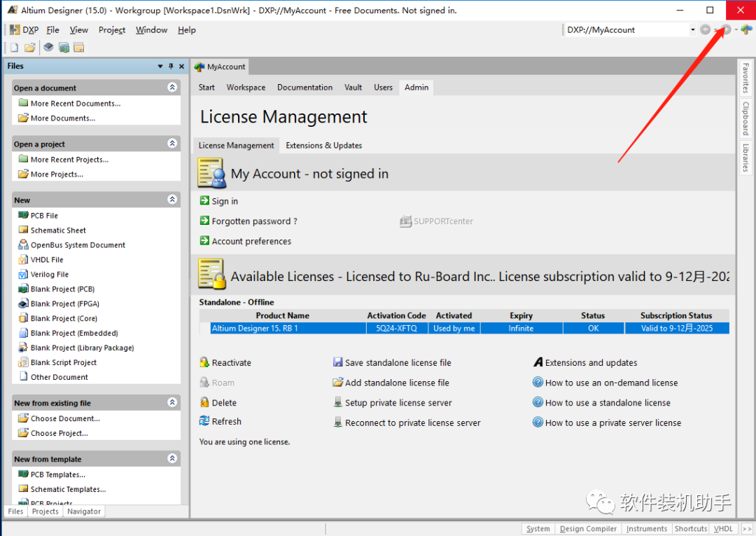Click the Setup private license server icon
Image resolution: width=756 pixels, height=536 pixels.
337,402
